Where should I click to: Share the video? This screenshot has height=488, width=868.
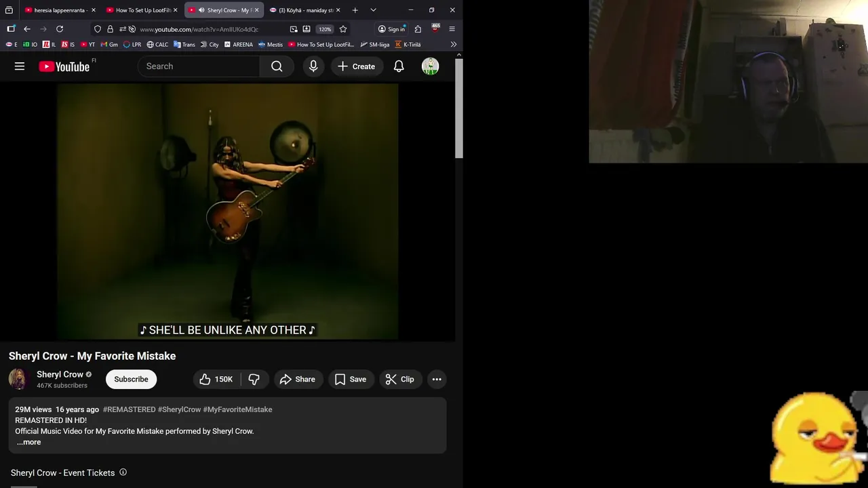pyautogui.click(x=298, y=380)
